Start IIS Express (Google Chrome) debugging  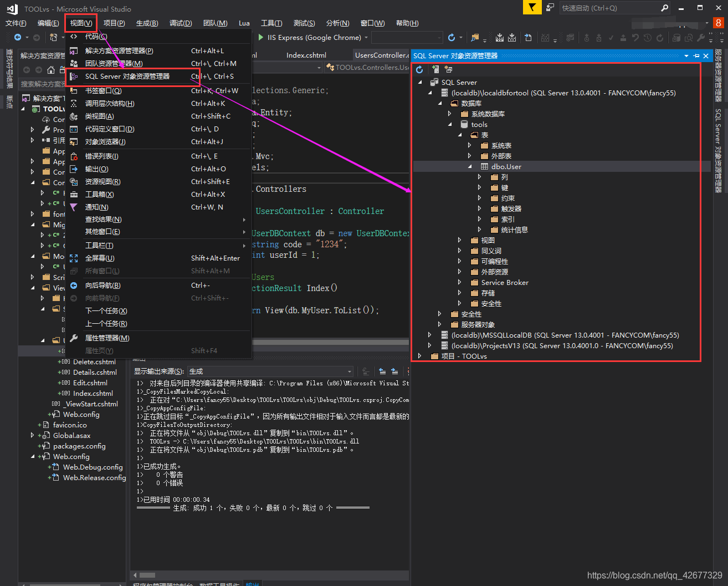coord(309,38)
